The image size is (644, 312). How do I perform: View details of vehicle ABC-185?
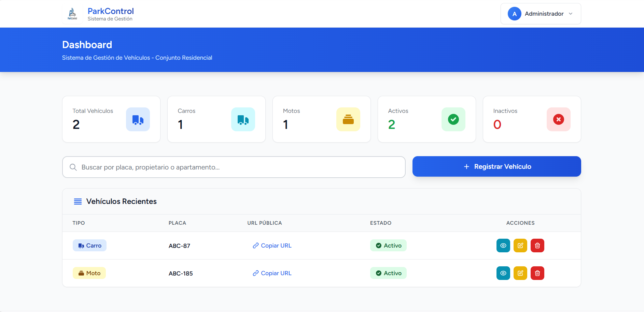pyautogui.click(x=503, y=273)
